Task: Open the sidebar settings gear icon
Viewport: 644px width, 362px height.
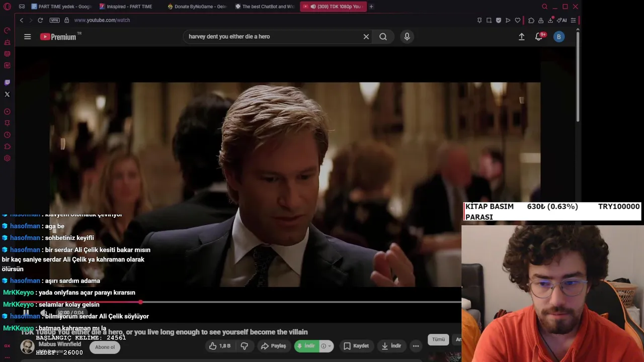Action: coord(7,158)
